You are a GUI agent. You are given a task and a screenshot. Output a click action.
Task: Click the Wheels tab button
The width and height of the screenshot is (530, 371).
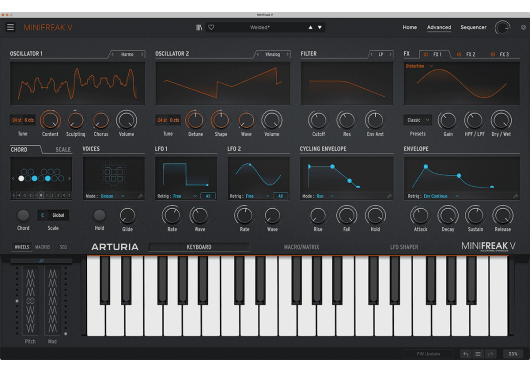click(22, 247)
